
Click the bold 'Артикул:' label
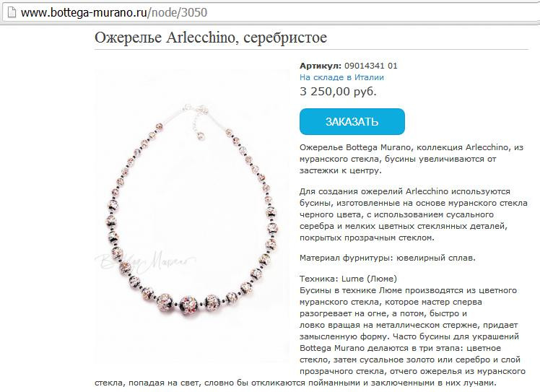pyautogui.click(x=321, y=66)
